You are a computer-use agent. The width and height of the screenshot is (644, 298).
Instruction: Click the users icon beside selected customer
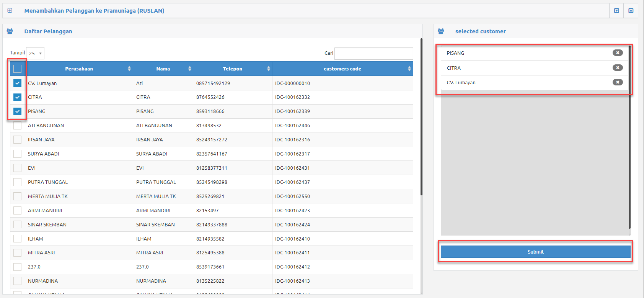click(441, 31)
